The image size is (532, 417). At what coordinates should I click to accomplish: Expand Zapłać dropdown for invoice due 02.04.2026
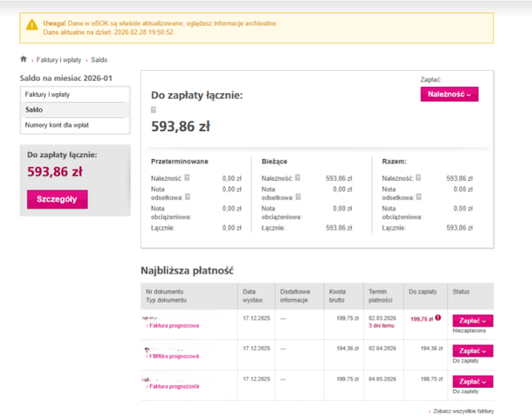473,350
